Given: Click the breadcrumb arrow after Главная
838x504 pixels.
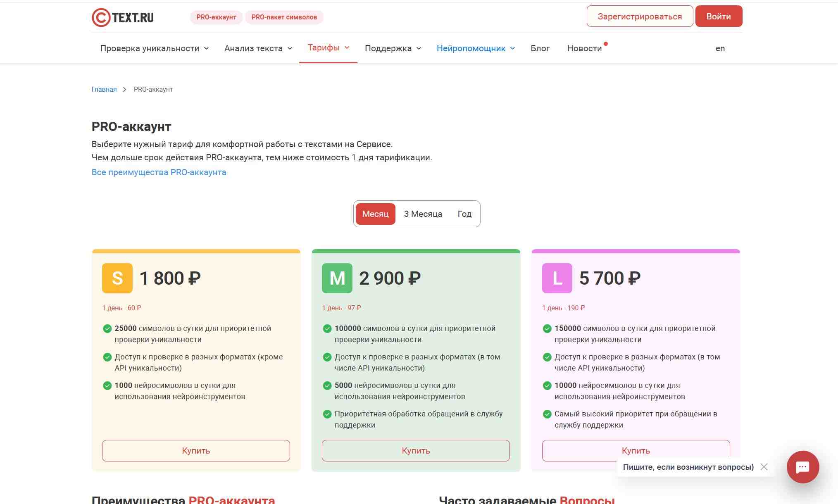Looking at the screenshot, I should 124,90.
